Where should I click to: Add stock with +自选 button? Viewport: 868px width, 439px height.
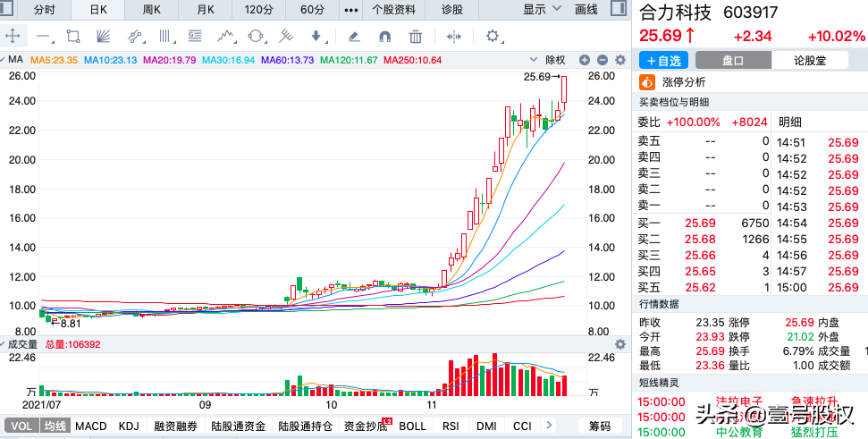pyautogui.click(x=663, y=60)
